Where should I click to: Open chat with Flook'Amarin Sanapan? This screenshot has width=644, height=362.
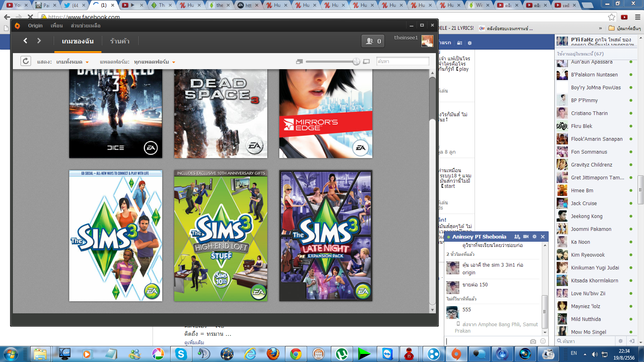click(x=595, y=139)
